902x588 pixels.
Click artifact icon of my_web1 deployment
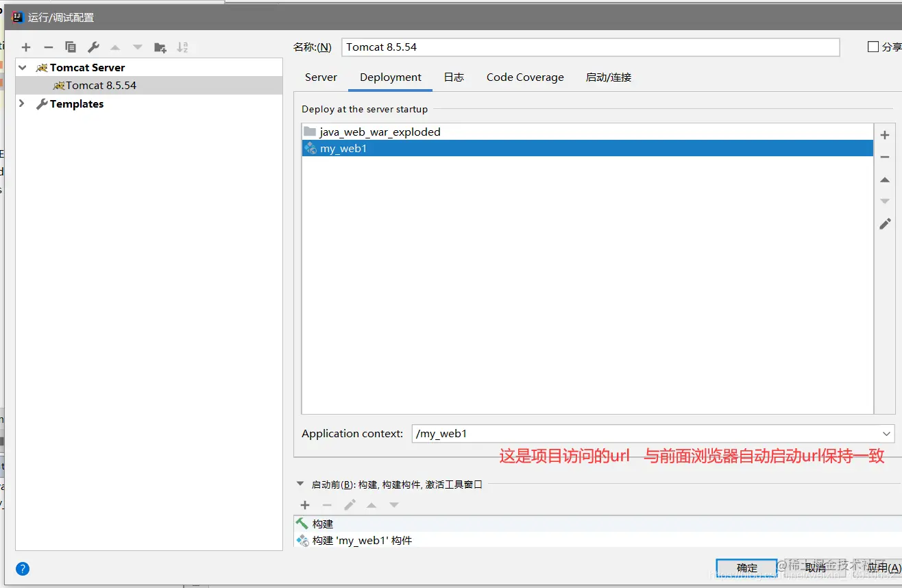coord(310,148)
